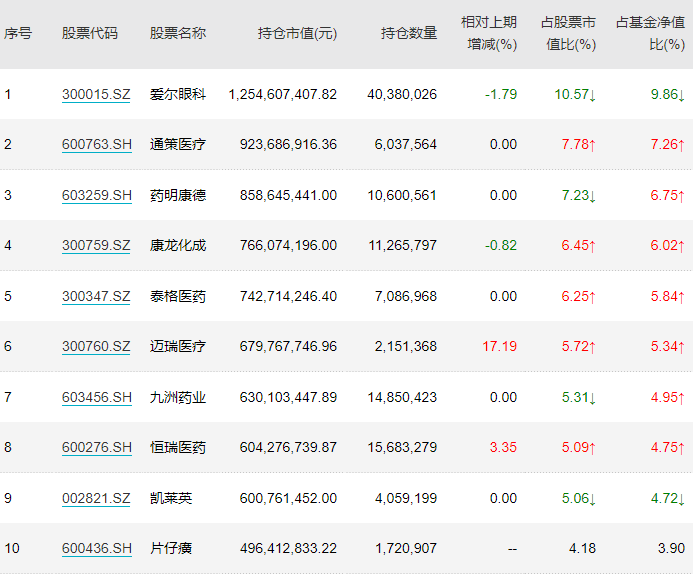Open stock code link 300759.SZ

96,245
